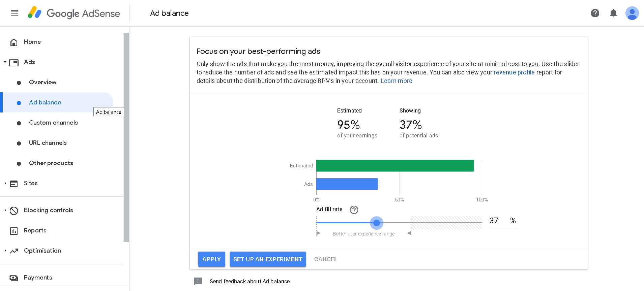This screenshot has height=291, width=644.
Task: Open the hamburger main menu
Action: [14, 13]
